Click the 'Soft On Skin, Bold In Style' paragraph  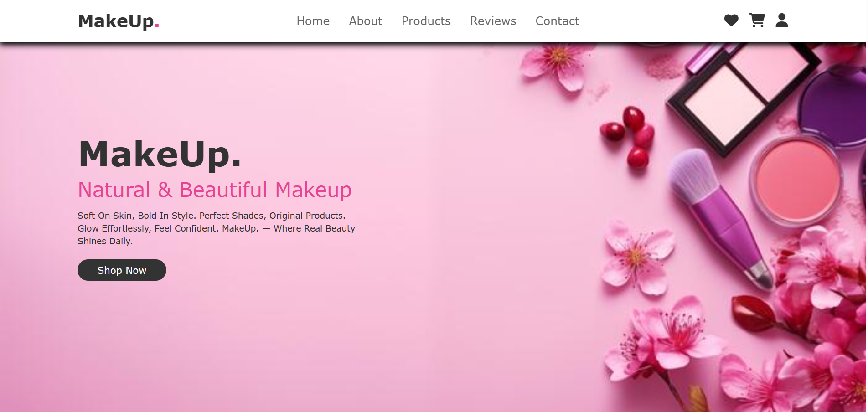pyautogui.click(x=216, y=228)
